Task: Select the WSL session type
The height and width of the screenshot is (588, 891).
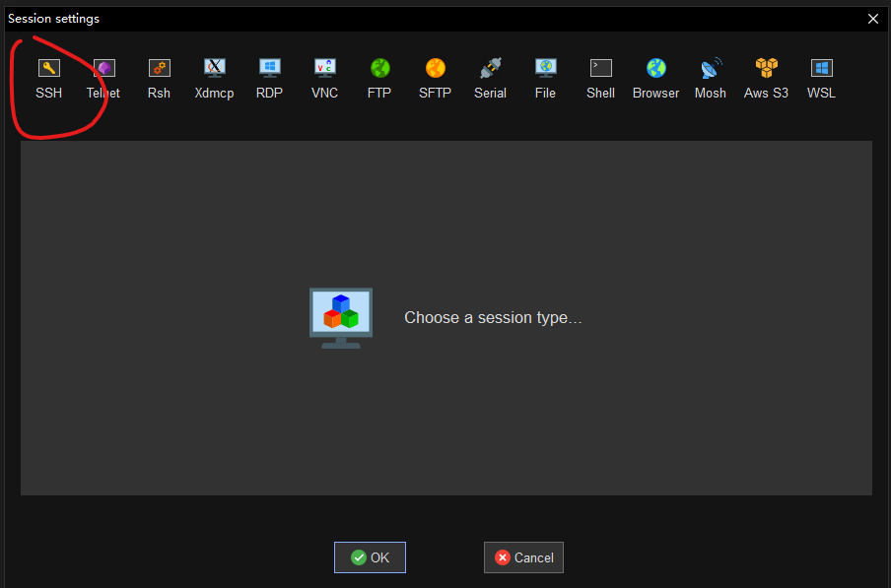Action: coord(821,79)
